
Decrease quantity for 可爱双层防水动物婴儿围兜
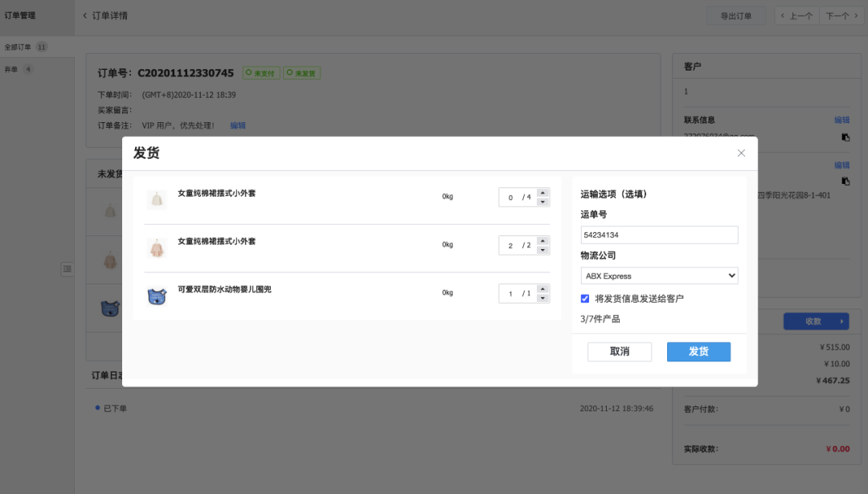[542, 298]
